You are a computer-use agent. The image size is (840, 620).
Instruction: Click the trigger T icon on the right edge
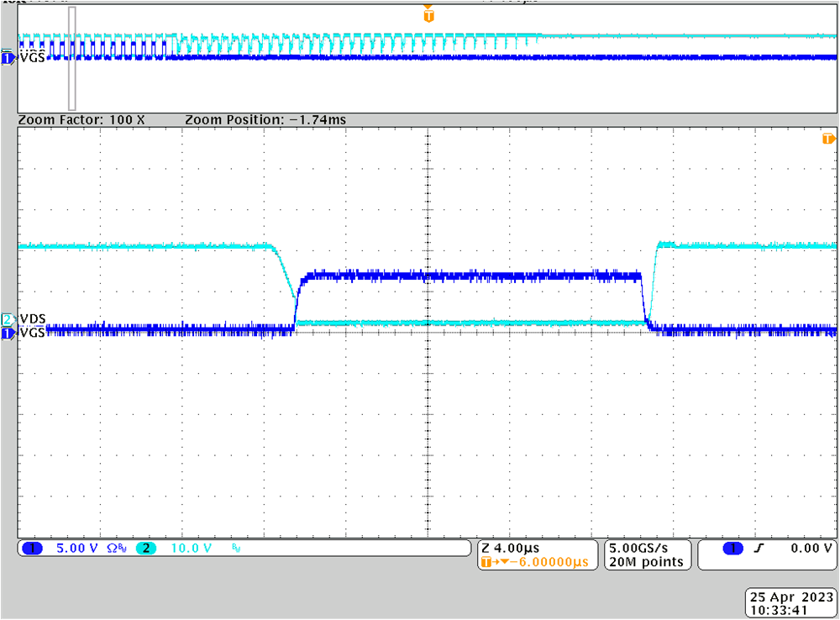point(828,137)
